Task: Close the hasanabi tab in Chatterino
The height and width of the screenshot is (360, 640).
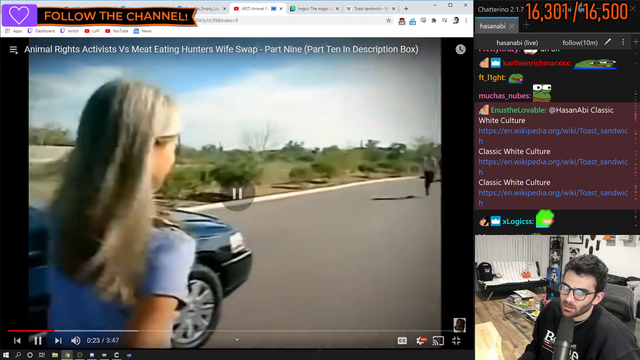Action: 512,26
